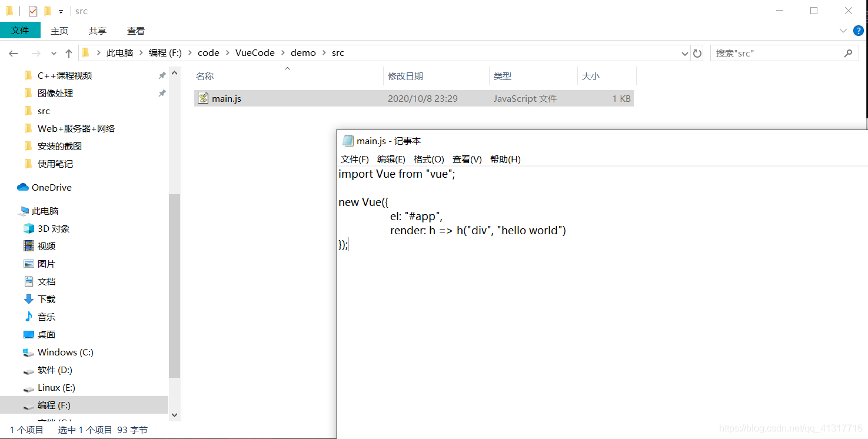Click new folder quick access icon

(x=48, y=11)
